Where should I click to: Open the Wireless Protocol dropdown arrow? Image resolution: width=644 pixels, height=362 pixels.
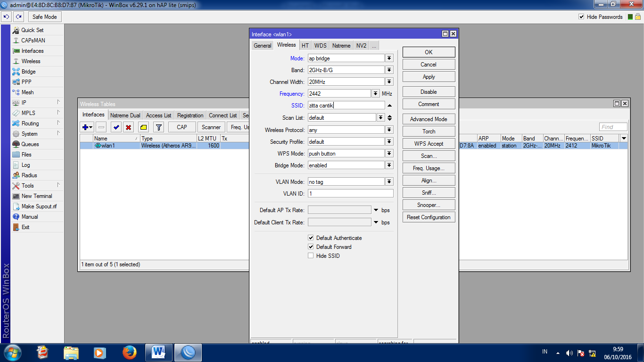(389, 130)
